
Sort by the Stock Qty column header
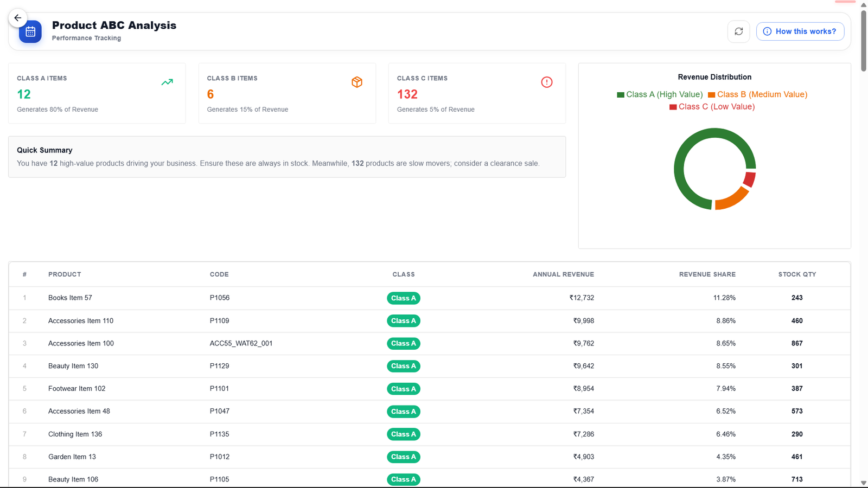click(797, 274)
